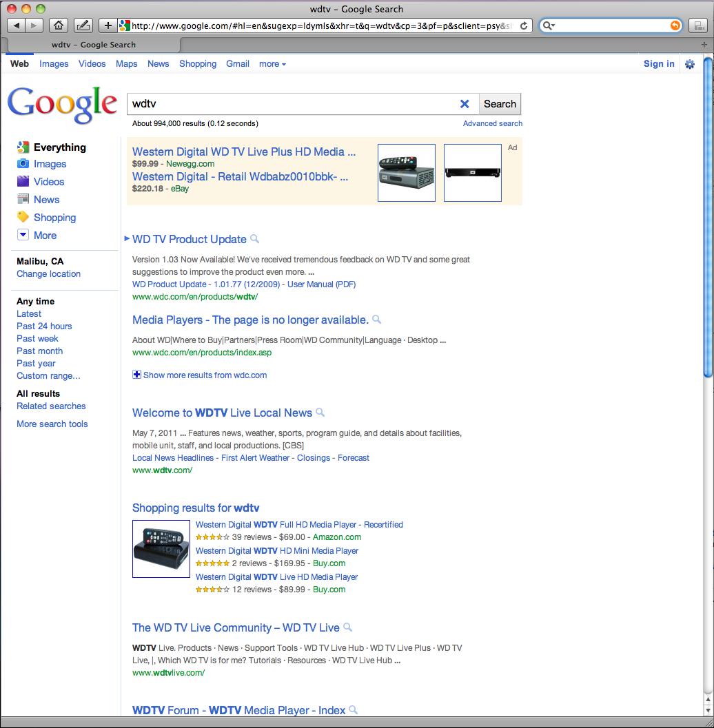Preview WDTV Live Local News magnifier
This screenshot has height=728, width=714.
[320, 413]
